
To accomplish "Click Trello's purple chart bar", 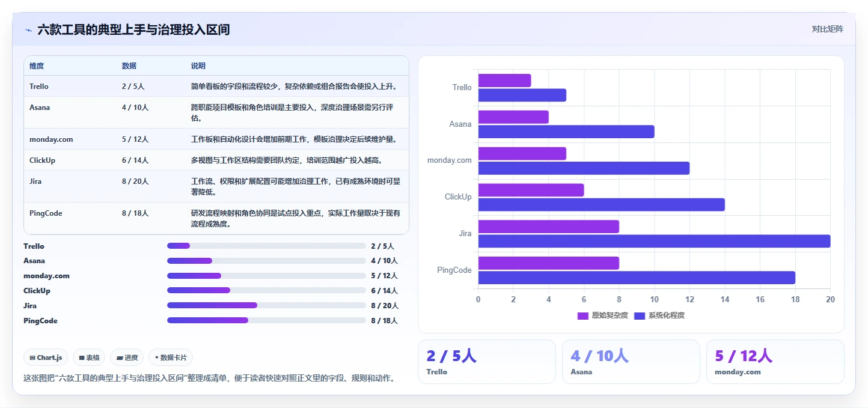I will coord(504,81).
